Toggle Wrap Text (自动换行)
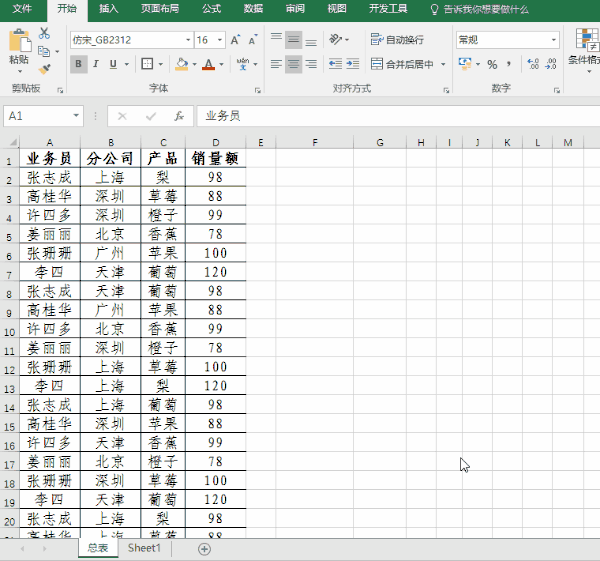Image resolution: width=600 pixels, height=561 pixels. pos(397,40)
